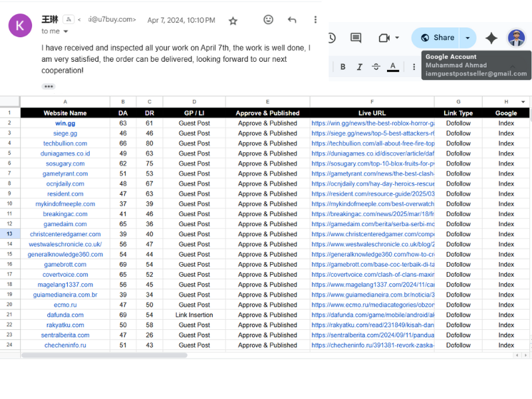Screen dimensions: 532x399
Task: Select the Dofollow cell in ecmo.ru row
Action: pos(458,305)
